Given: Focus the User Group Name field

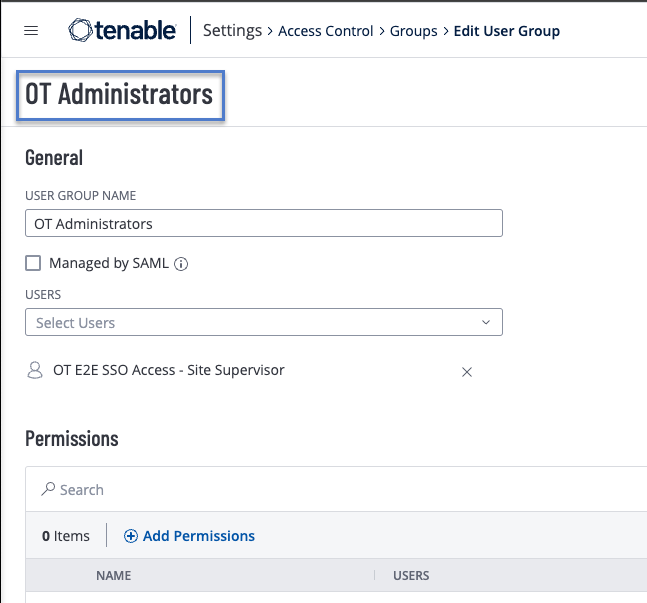Looking at the screenshot, I should (263, 224).
